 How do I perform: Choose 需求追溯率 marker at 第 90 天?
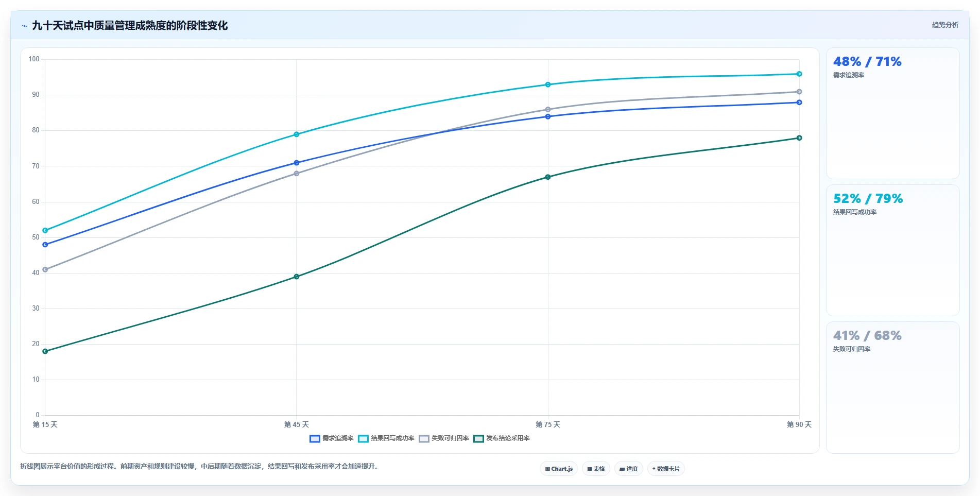[799, 102]
